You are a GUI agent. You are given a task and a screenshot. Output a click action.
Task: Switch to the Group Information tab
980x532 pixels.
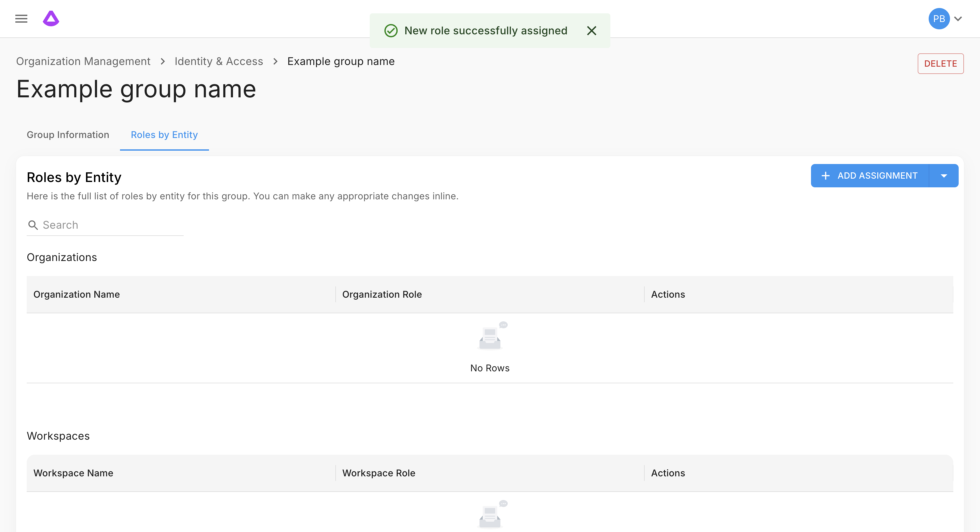coord(68,135)
